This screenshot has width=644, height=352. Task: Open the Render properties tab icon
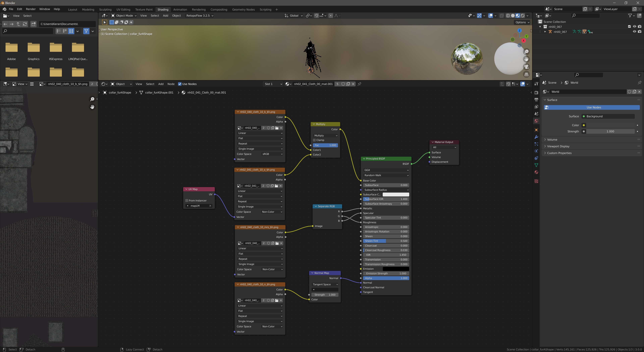(536, 92)
